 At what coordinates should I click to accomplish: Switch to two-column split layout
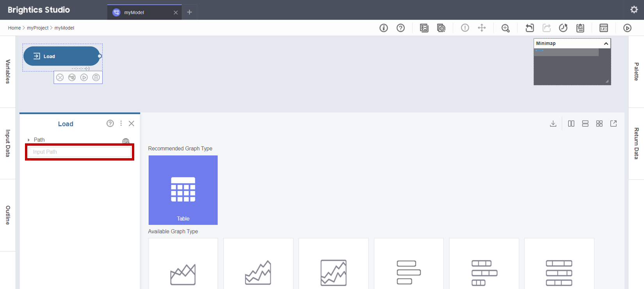571,123
